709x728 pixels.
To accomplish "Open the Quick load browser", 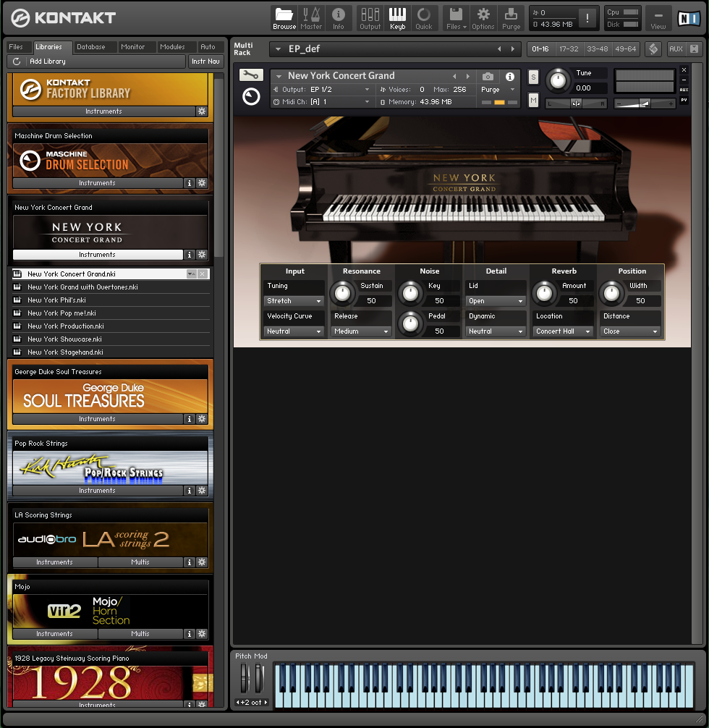I will 423,19.
